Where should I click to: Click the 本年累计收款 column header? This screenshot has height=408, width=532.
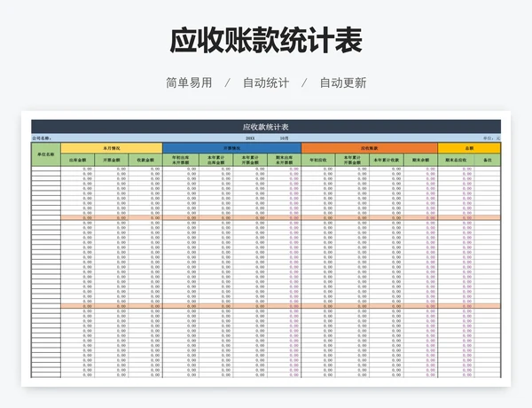(x=387, y=160)
